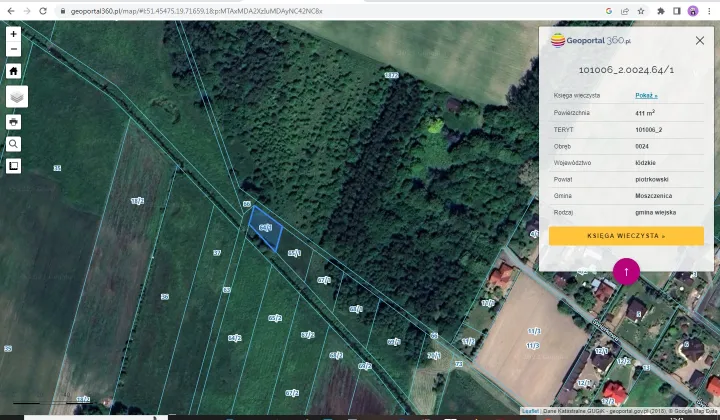The width and height of the screenshot is (720, 420).
Task: Select parcel labeled 63 on the map
Action: (226, 290)
